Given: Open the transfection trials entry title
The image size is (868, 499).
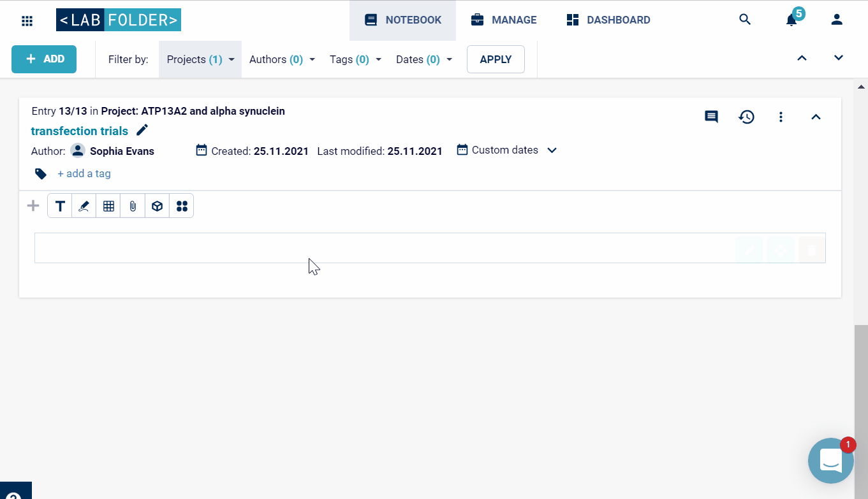Looking at the screenshot, I should pyautogui.click(x=80, y=131).
